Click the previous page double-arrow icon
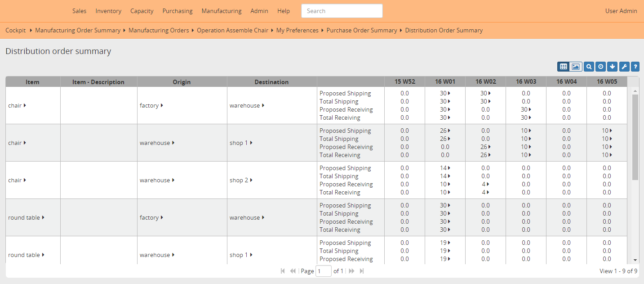The image size is (644, 284). (x=293, y=270)
